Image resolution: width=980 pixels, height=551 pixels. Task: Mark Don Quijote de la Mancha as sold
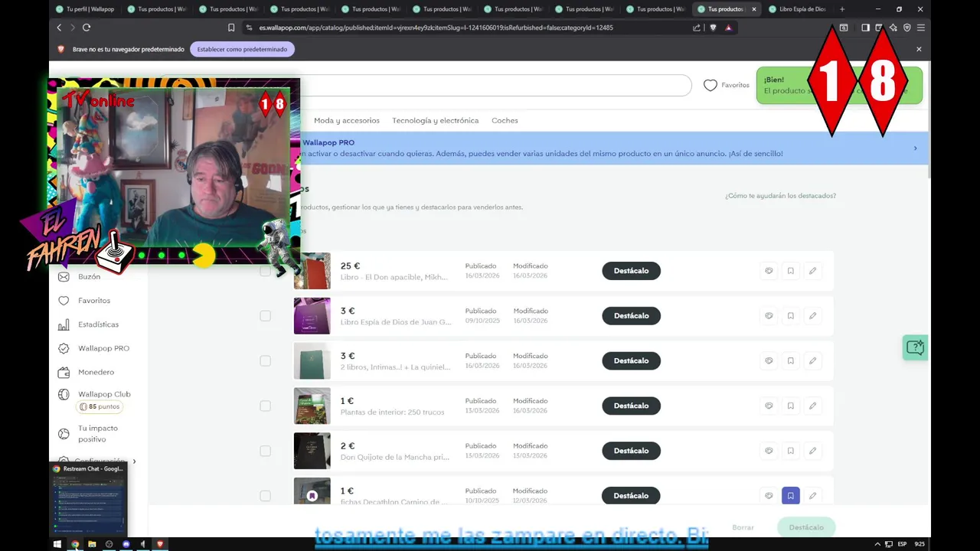tap(769, 451)
